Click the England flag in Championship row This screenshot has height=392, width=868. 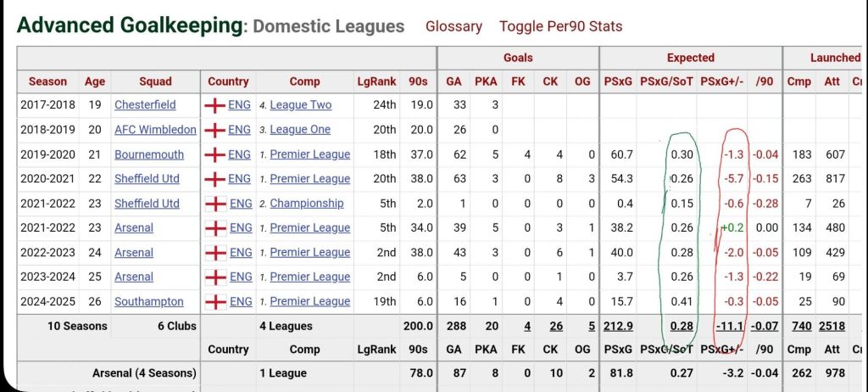pos(216,204)
